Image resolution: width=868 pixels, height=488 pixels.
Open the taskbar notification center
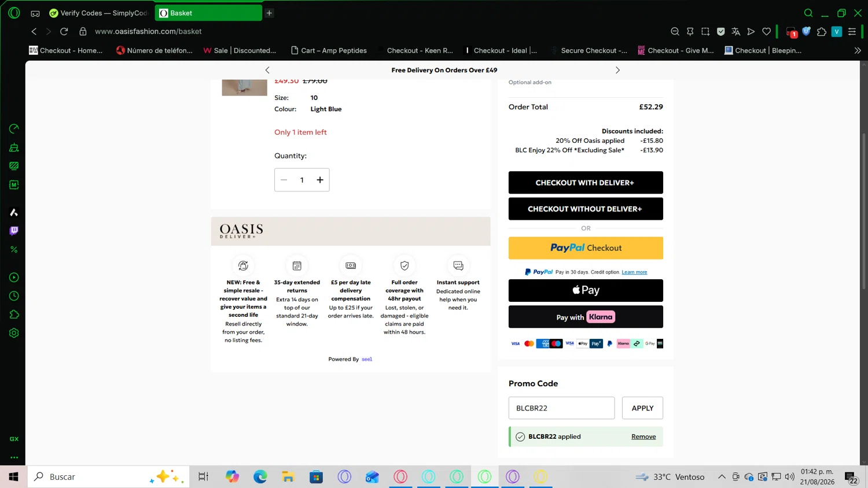[x=851, y=478]
